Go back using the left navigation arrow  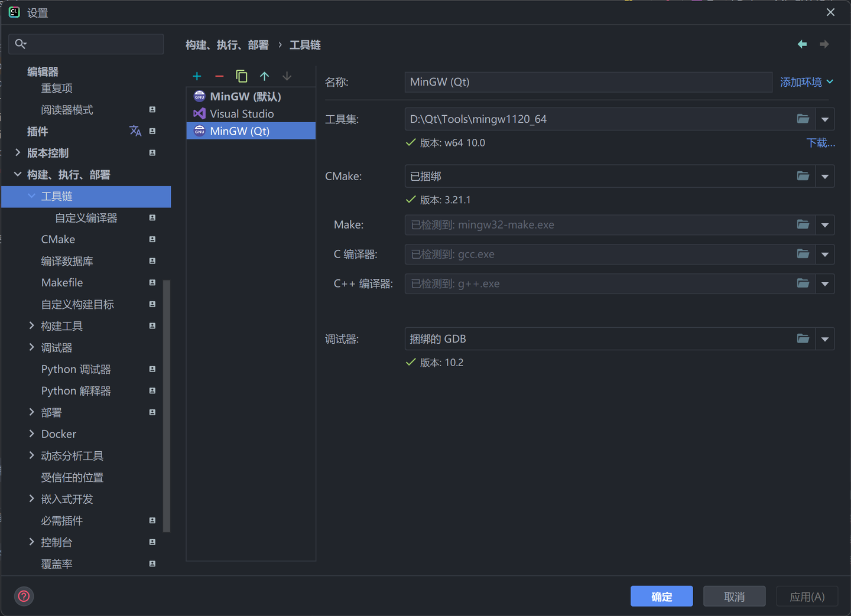click(x=802, y=44)
